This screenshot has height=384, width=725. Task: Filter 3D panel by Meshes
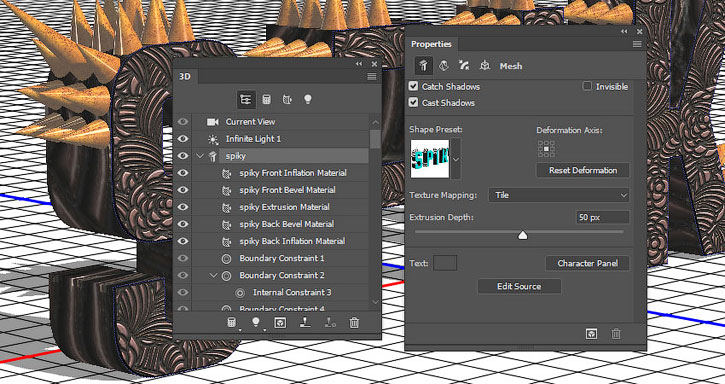pos(266,99)
